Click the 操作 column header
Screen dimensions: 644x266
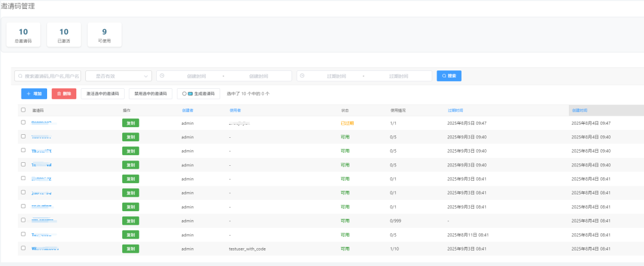pos(127,110)
